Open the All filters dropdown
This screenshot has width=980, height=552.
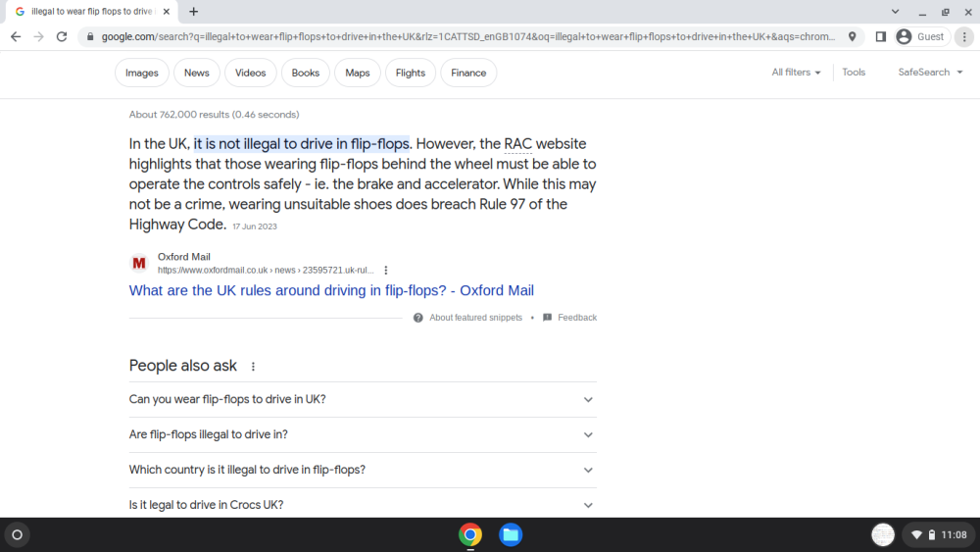click(x=796, y=72)
